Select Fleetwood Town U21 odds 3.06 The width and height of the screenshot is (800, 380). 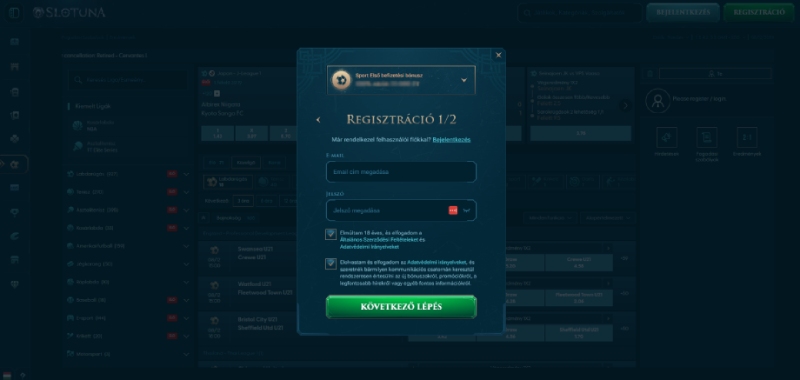click(x=579, y=297)
